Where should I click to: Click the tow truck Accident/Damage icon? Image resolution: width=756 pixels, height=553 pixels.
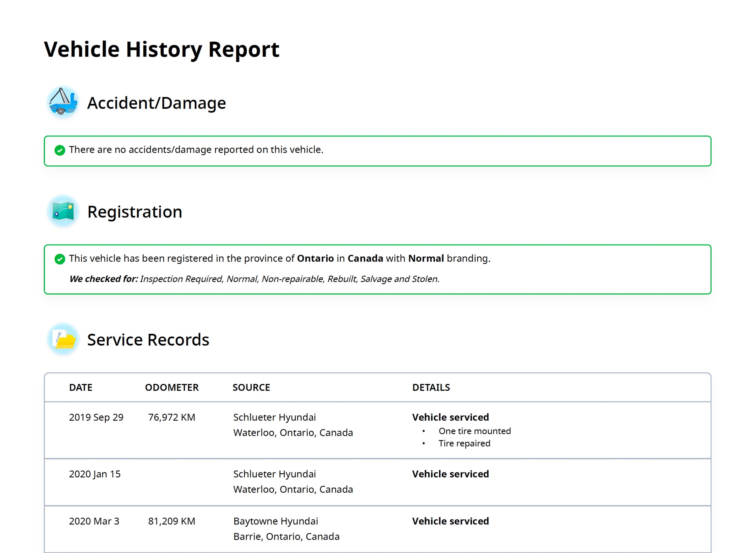(x=63, y=102)
